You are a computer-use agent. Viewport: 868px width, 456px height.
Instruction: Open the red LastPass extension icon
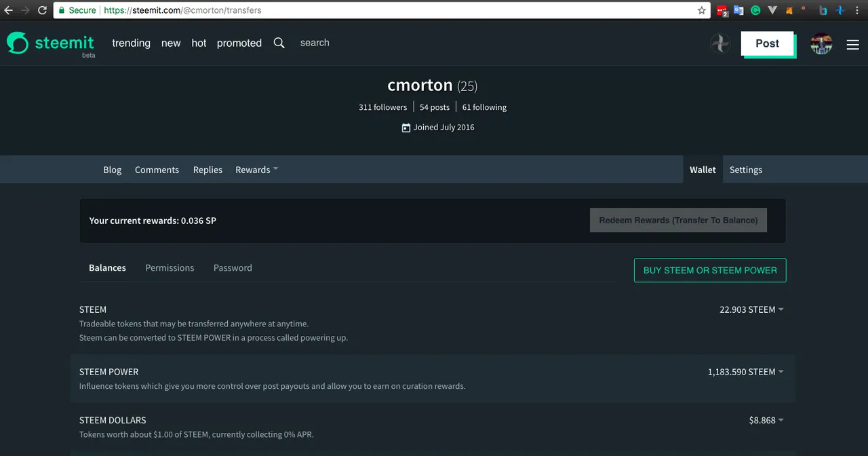point(722,11)
